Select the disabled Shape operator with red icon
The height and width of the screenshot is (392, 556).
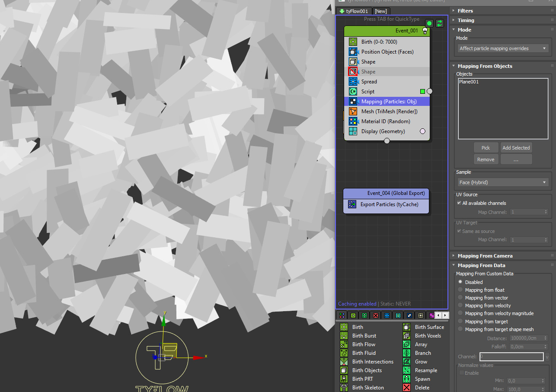(387, 72)
